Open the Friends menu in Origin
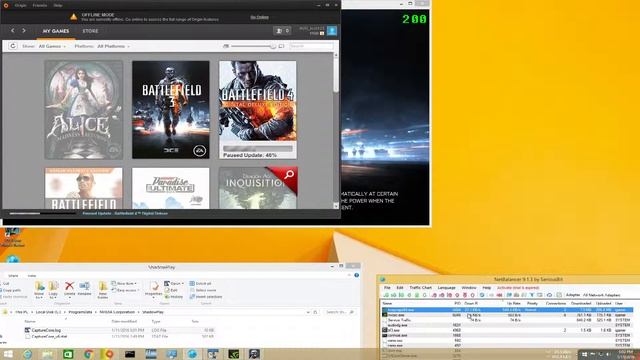 click(x=40, y=5)
